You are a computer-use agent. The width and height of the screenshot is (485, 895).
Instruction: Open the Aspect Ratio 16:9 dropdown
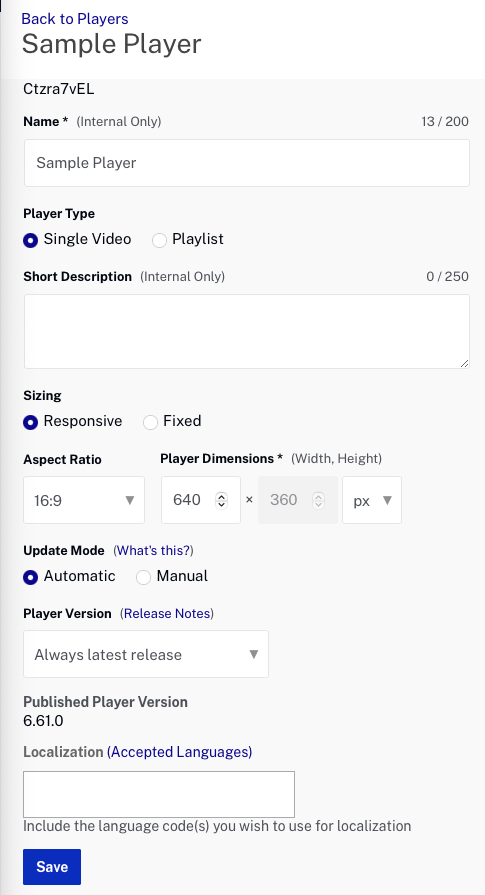coord(84,500)
